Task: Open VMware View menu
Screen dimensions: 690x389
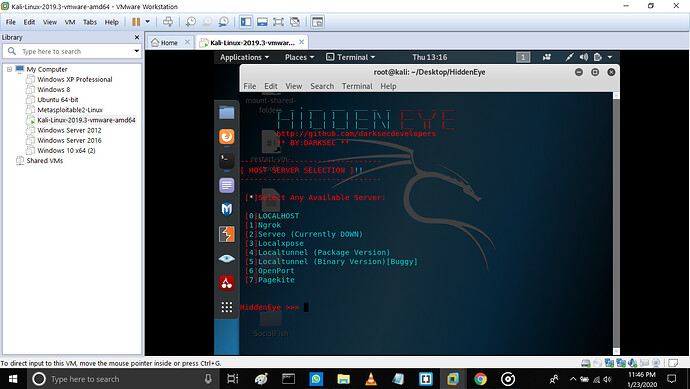Action: pyautogui.click(x=50, y=22)
